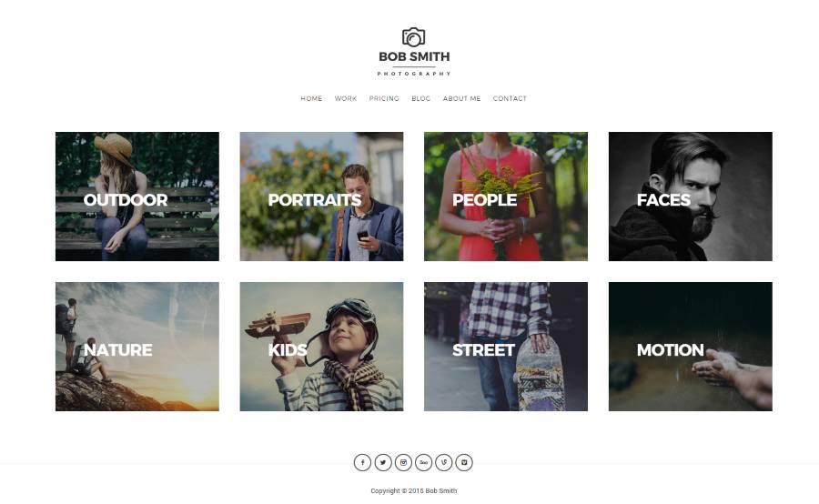Click the camera logo icon
Screen dimensions: 819x504
(x=414, y=37)
